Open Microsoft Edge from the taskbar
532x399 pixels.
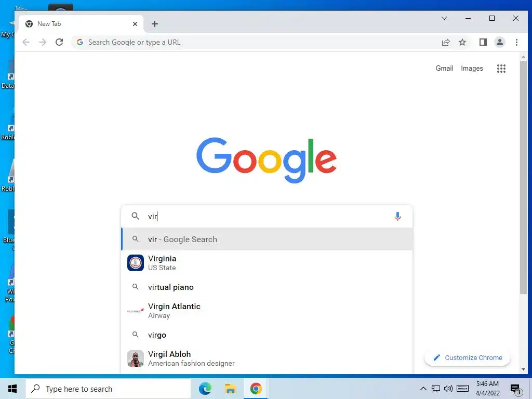(205, 389)
